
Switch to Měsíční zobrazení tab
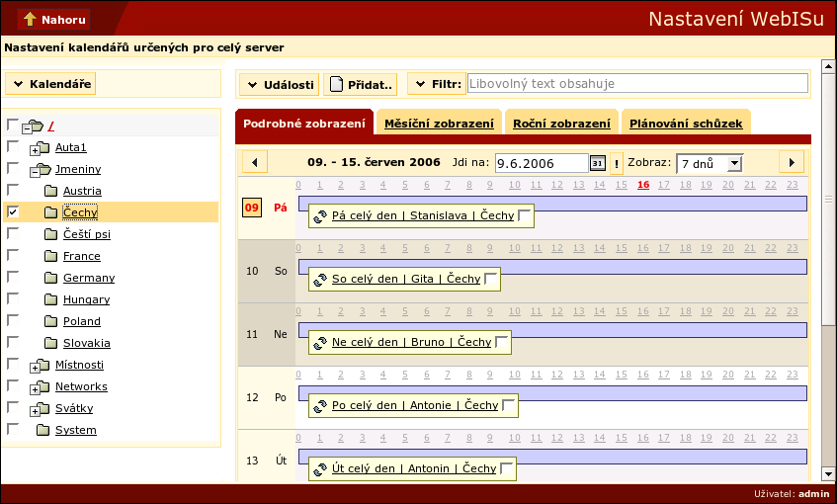coord(439,124)
